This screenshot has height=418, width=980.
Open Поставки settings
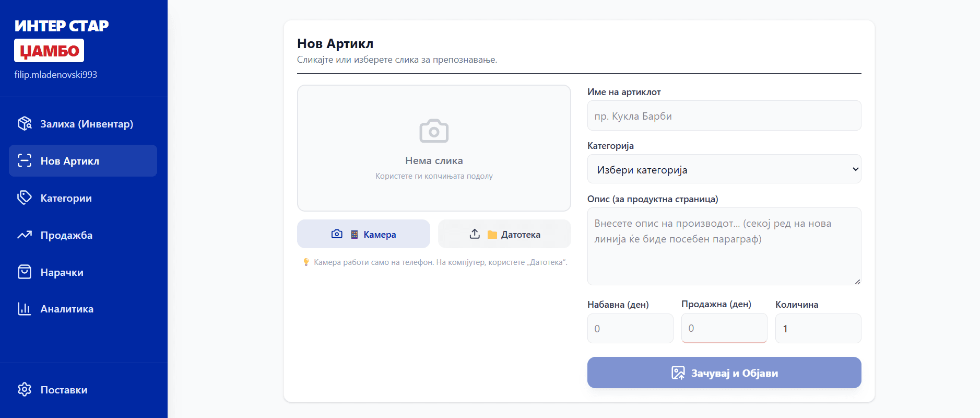pyautogui.click(x=83, y=390)
